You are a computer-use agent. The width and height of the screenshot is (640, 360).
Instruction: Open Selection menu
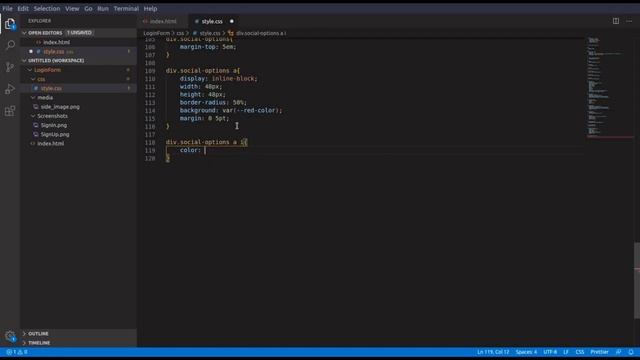pos(47,8)
